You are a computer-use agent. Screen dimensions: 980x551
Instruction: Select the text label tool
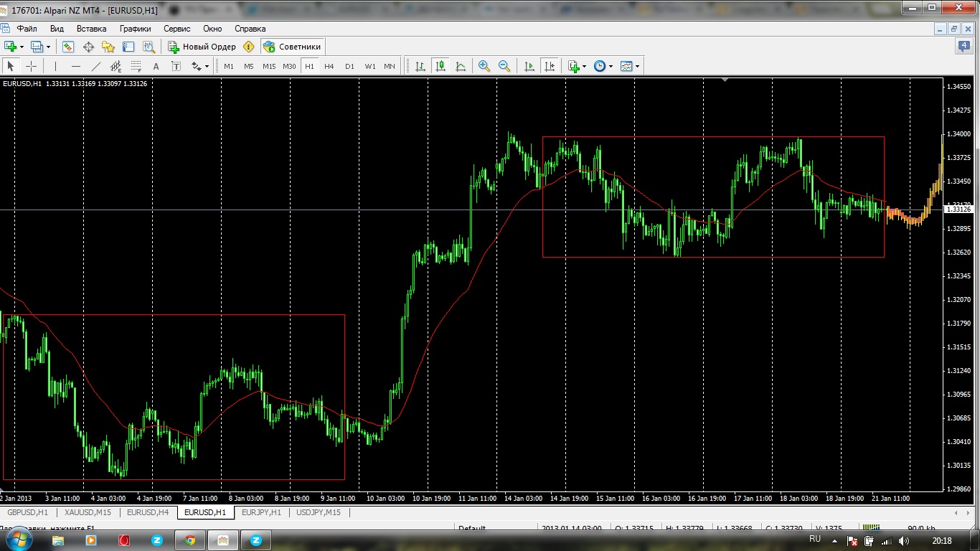176,66
